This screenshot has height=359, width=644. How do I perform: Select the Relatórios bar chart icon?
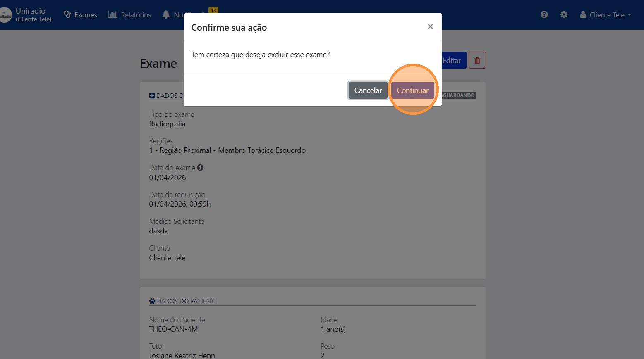point(112,14)
